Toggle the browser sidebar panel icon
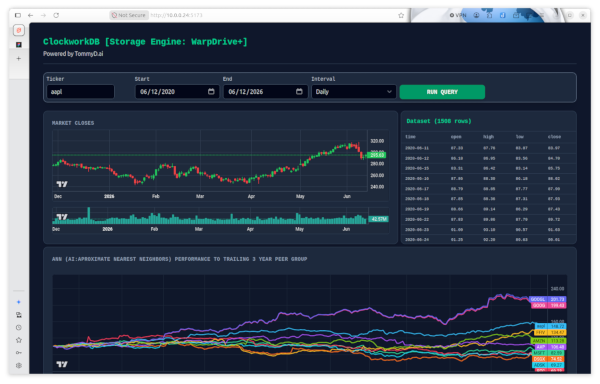Image resolution: width=600 pixels, height=384 pixels. click(x=18, y=15)
